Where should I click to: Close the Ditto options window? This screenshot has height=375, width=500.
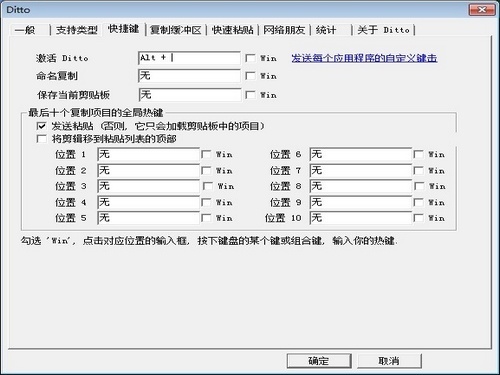coord(482,10)
